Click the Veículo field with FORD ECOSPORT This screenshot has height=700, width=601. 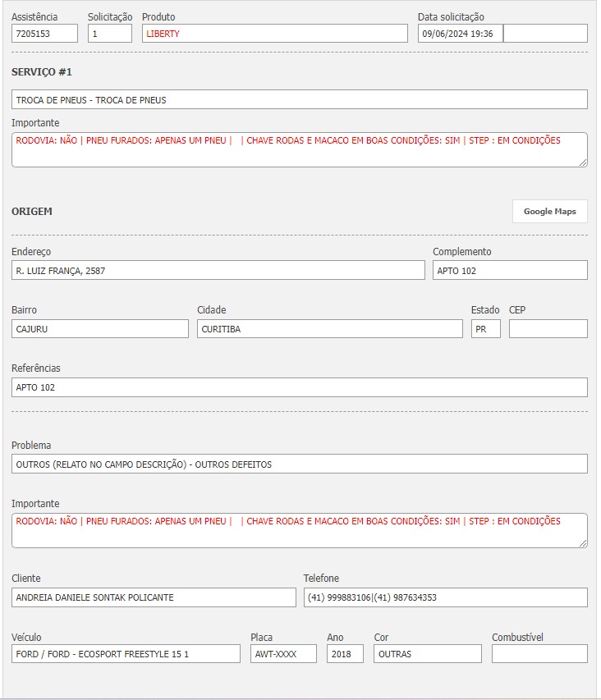click(126, 654)
